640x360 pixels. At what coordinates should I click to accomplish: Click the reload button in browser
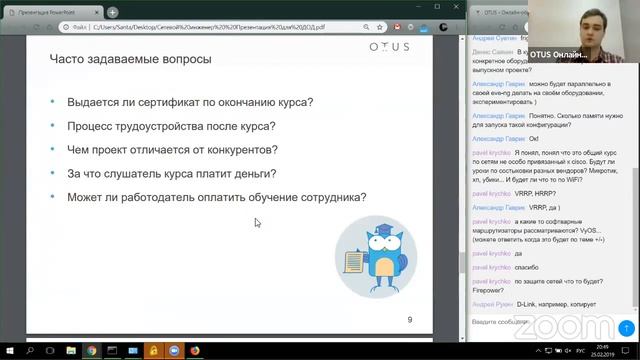pos(37,27)
